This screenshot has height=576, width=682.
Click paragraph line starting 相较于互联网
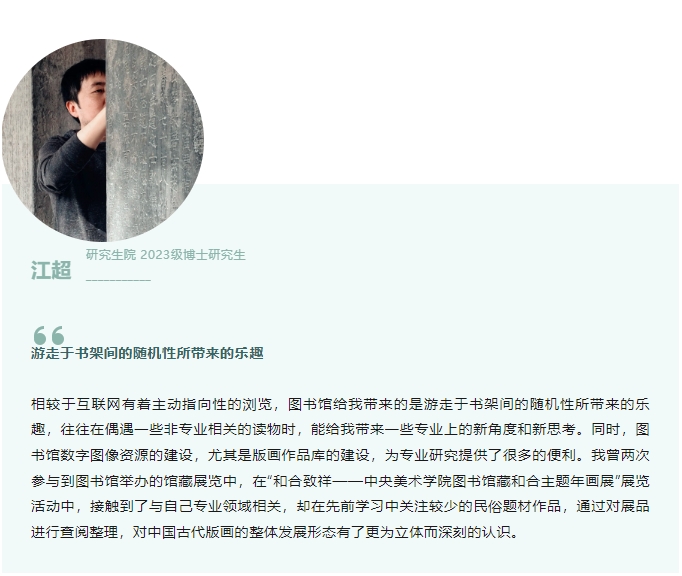pos(340,404)
